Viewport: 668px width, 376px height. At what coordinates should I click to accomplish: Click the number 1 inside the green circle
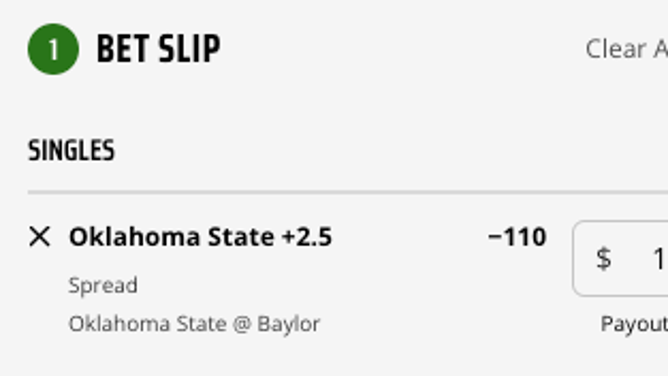(53, 49)
